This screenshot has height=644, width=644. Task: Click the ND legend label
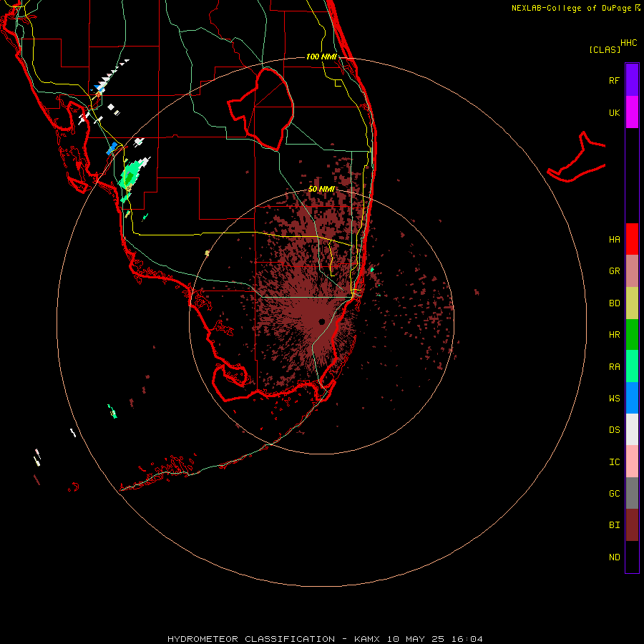click(x=614, y=557)
